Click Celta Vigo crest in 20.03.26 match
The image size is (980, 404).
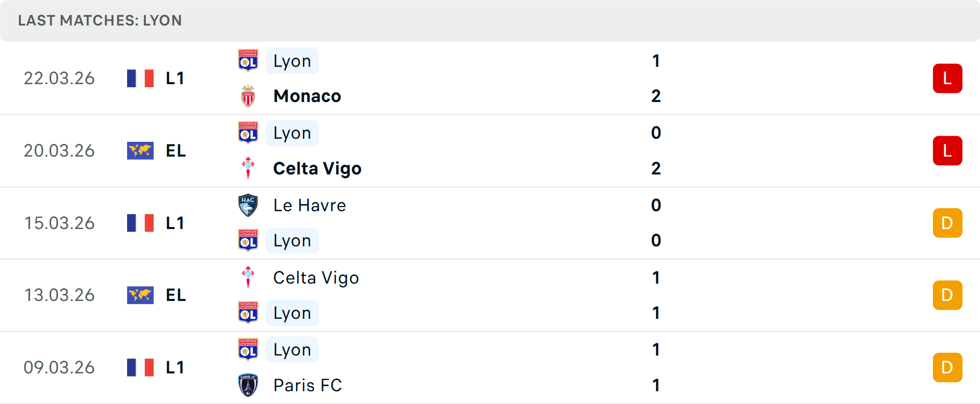248,168
